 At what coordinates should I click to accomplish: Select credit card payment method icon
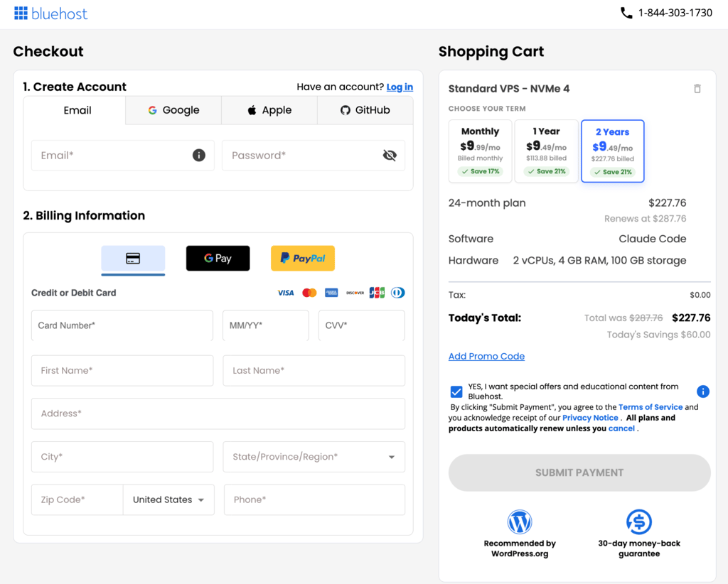pos(133,259)
